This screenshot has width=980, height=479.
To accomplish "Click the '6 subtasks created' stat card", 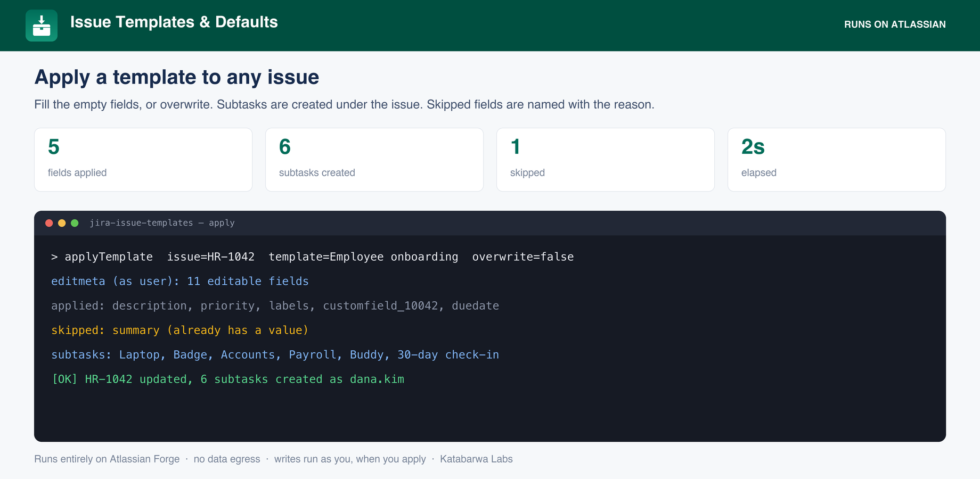I will 374,160.
